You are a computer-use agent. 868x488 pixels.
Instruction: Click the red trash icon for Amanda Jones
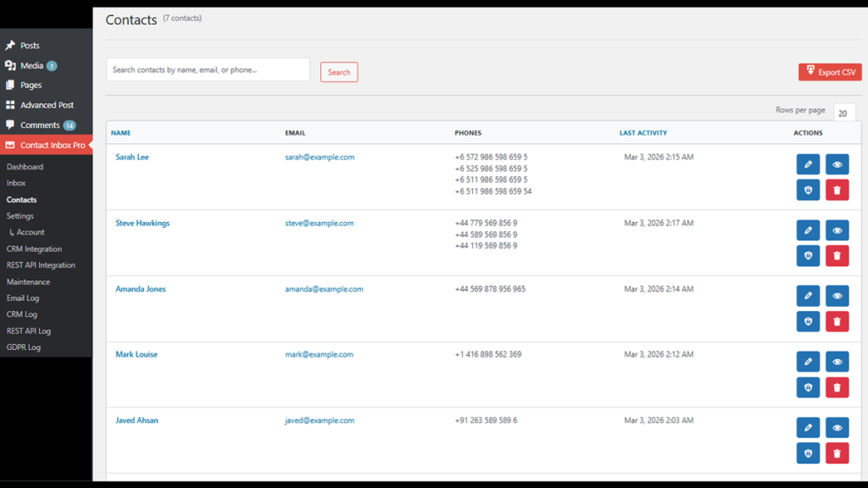click(x=837, y=321)
